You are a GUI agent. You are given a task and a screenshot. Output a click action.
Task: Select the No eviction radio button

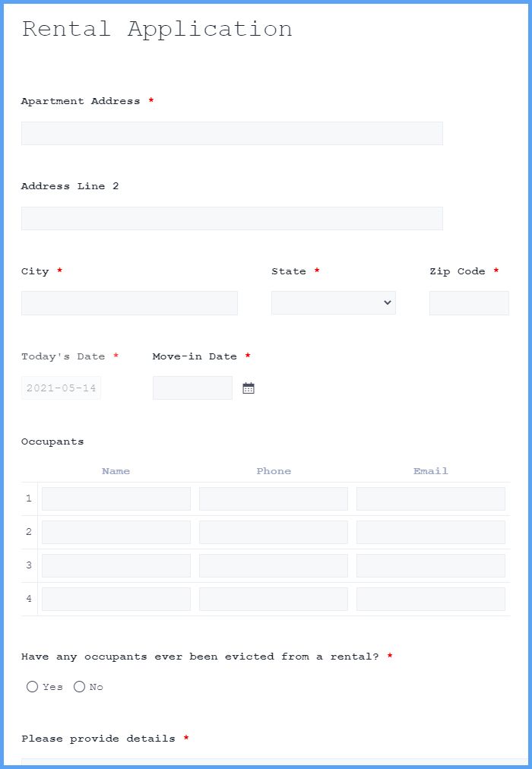click(79, 687)
